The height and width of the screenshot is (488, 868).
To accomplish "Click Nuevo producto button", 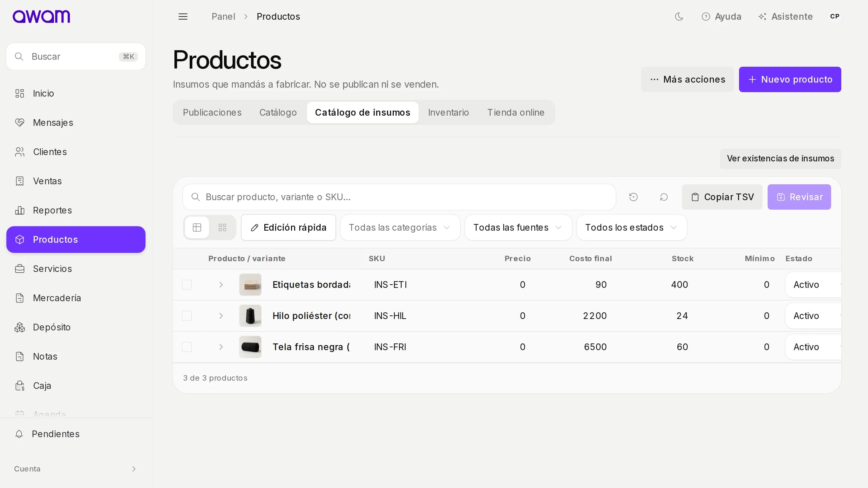I will tap(790, 79).
